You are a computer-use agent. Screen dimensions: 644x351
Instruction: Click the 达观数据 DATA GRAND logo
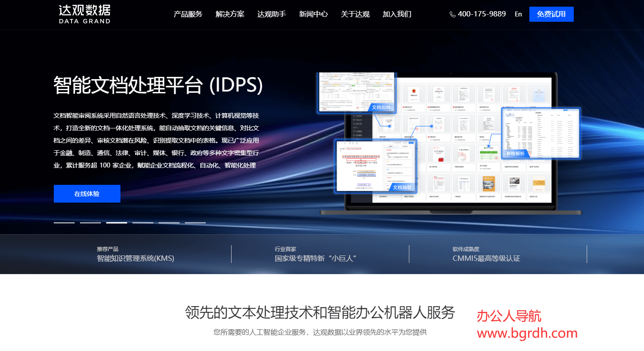tap(84, 14)
